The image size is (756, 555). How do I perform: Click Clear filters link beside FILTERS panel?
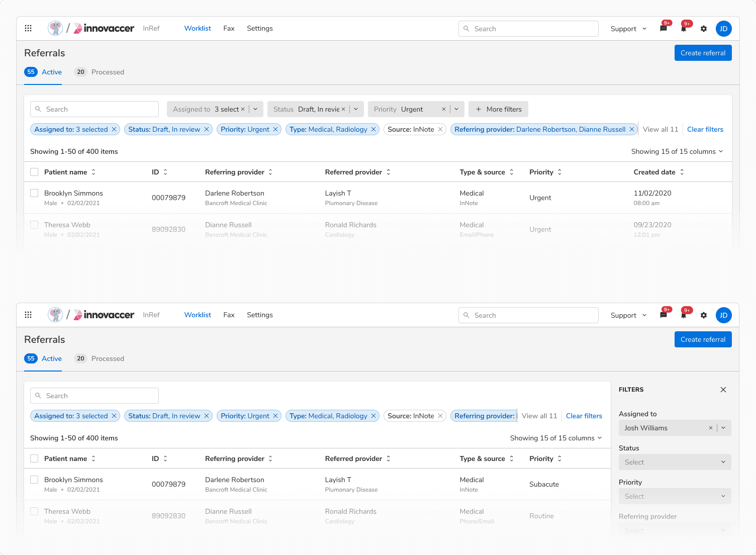584,416
